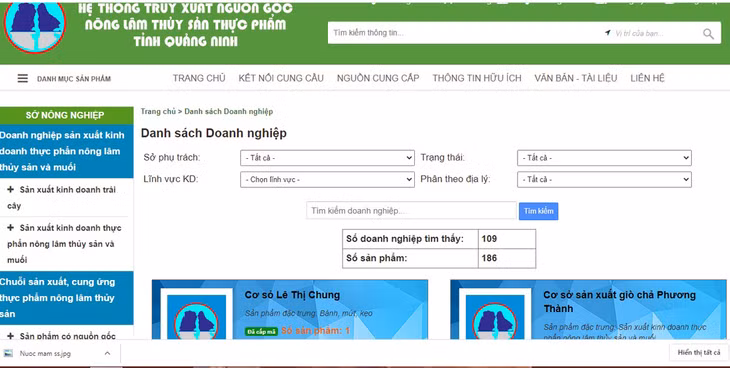Open Cơ sở sản xuất giò chả Phương Thành title
The height and width of the screenshot is (368, 730).
619,302
